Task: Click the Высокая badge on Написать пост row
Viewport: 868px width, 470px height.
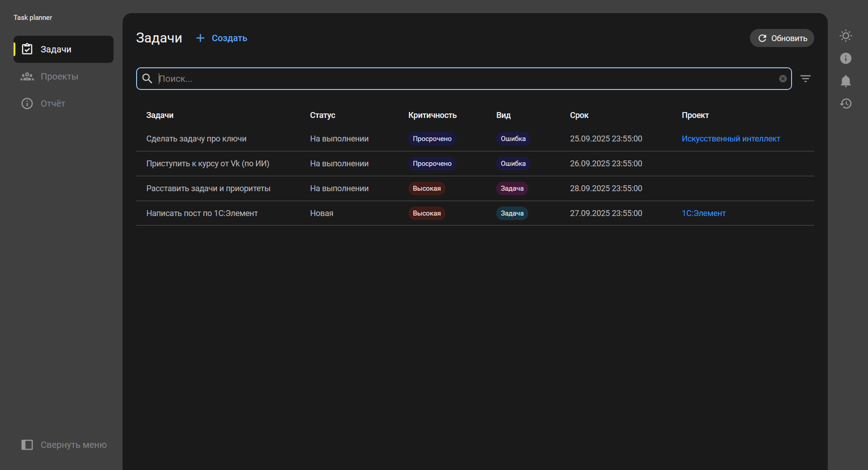Action: 426,213
